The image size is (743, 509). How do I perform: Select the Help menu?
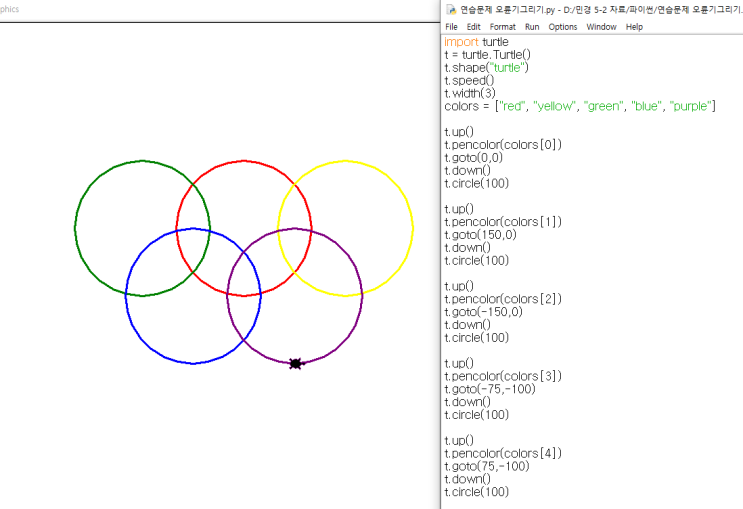(634, 27)
